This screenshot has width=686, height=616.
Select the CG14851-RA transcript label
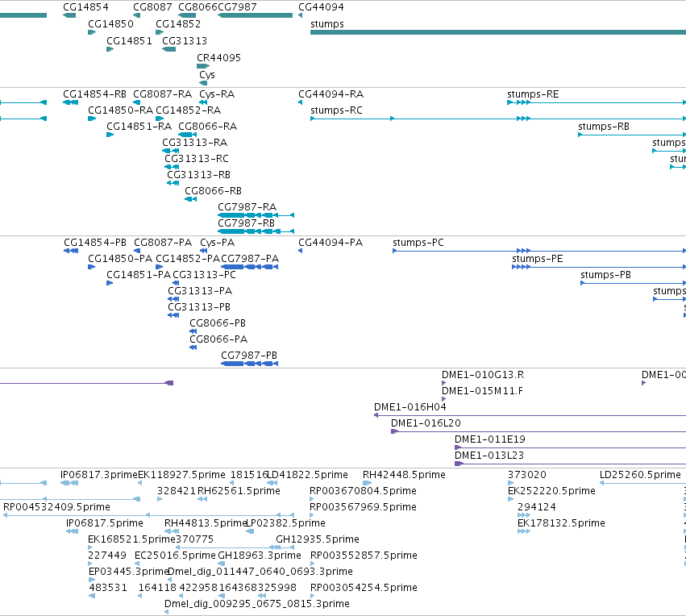[x=139, y=127]
